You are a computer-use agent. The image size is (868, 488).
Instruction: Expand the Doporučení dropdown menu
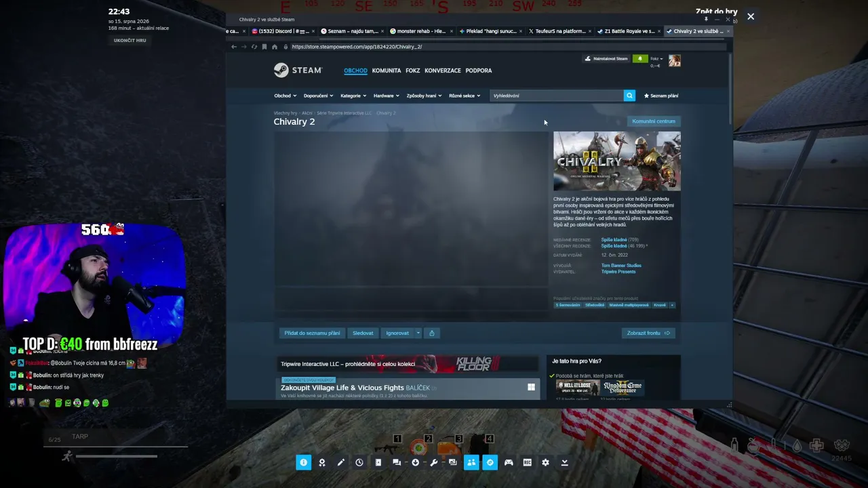pyautogui.click(x=318, y=96)
